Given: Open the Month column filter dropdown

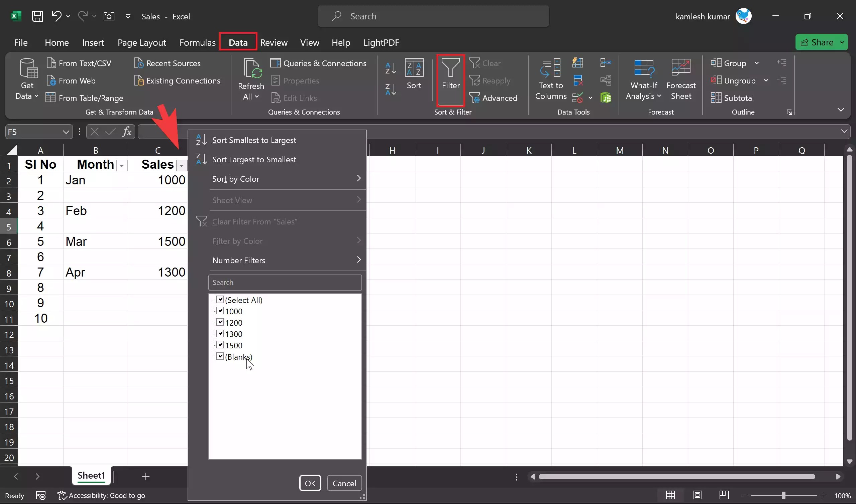Looking at the screenshot, I should click(x=121, y=165).
